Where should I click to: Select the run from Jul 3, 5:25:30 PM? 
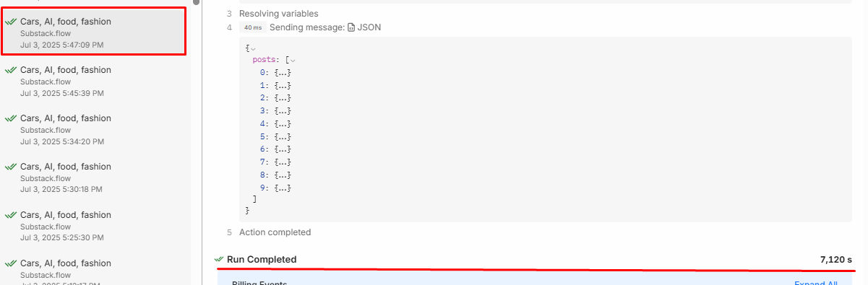pyautogui.click(x=95, y=227)
